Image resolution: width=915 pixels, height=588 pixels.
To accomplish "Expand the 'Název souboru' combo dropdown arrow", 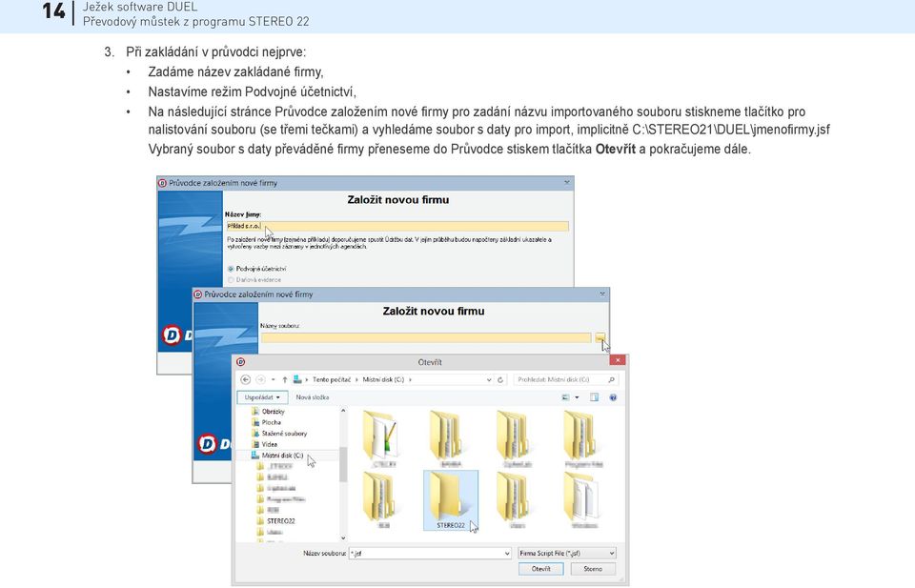I will pyautogui.click(x=507, y=553).
